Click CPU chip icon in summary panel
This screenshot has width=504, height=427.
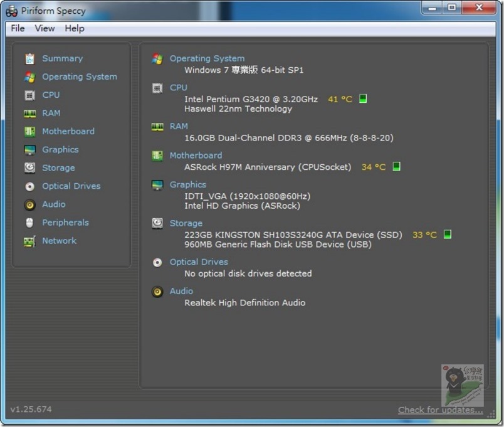[x=157, y=88]
